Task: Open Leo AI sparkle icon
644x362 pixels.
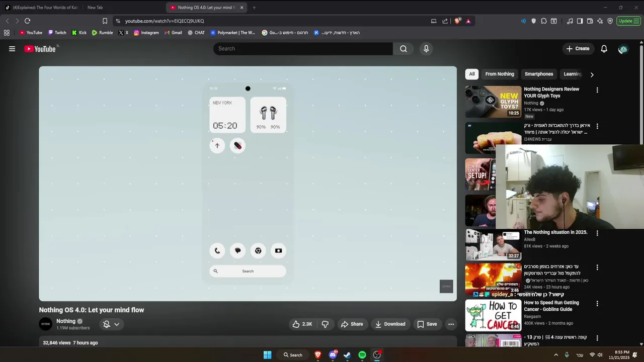Action: pos(600,21)
